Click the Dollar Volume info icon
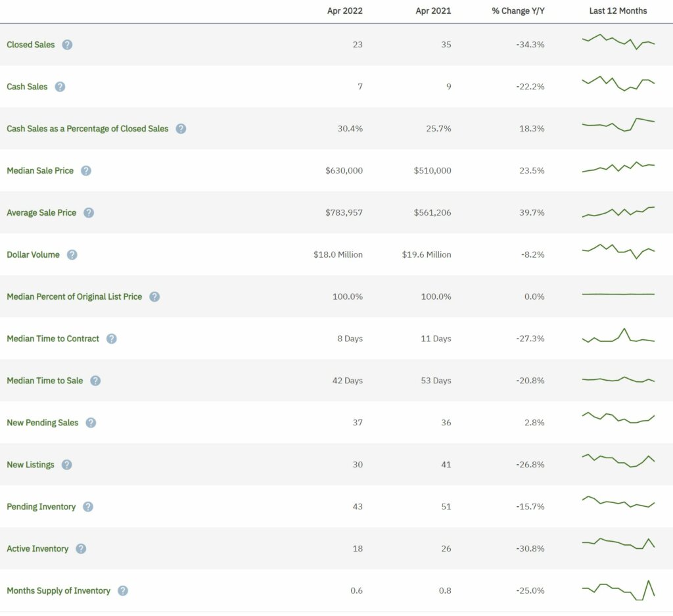The image size is (673, 616). (x=72, y=255)
